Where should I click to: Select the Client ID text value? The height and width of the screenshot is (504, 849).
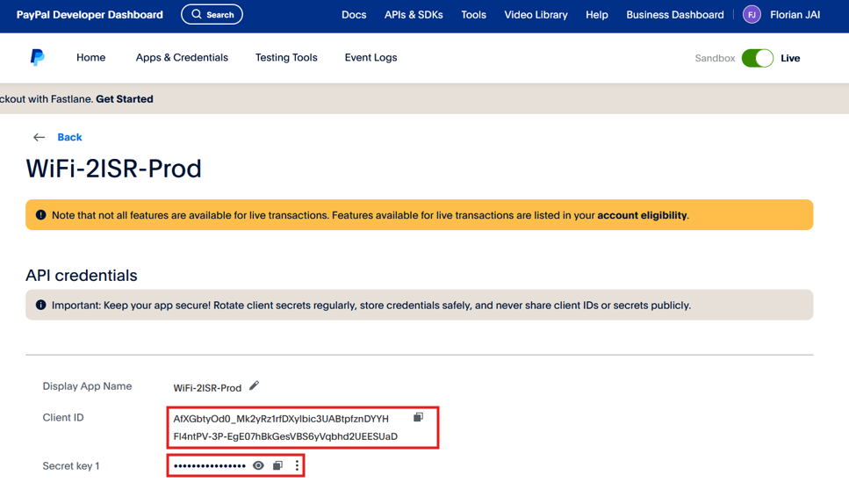tap(284, 428)
